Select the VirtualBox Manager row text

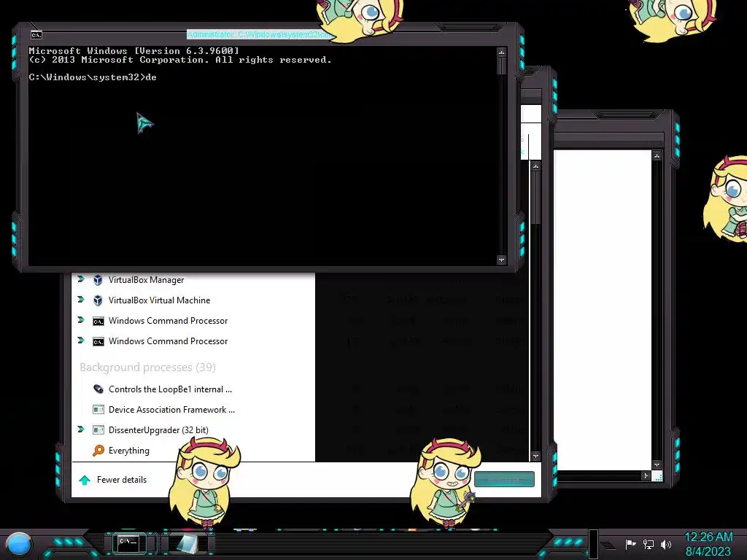click(x=146, y=280)
